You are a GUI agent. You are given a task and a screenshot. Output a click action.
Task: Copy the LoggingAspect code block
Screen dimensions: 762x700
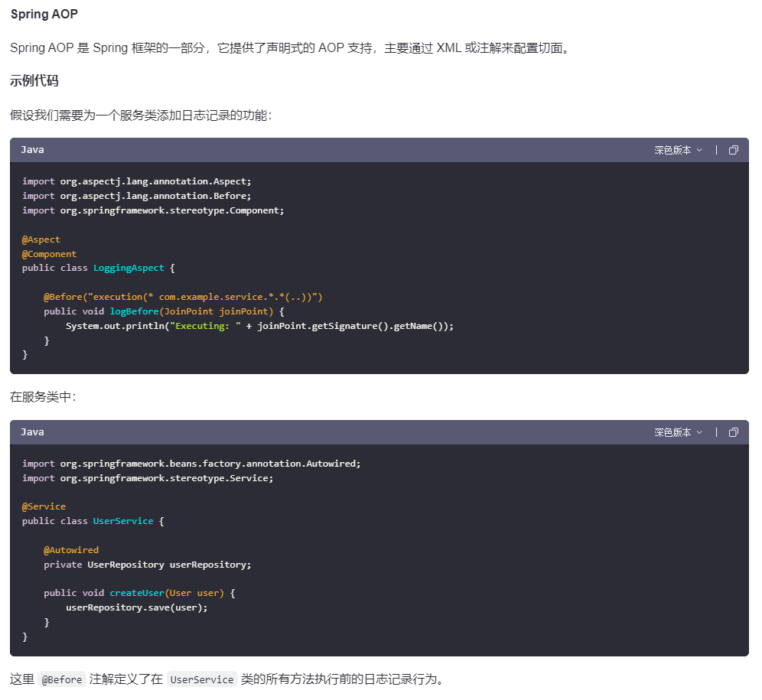pyautogui.click(x=734, y=150)
